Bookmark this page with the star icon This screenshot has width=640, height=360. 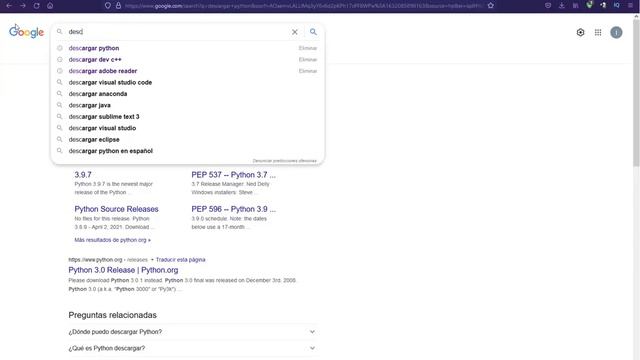coord(491,6)
